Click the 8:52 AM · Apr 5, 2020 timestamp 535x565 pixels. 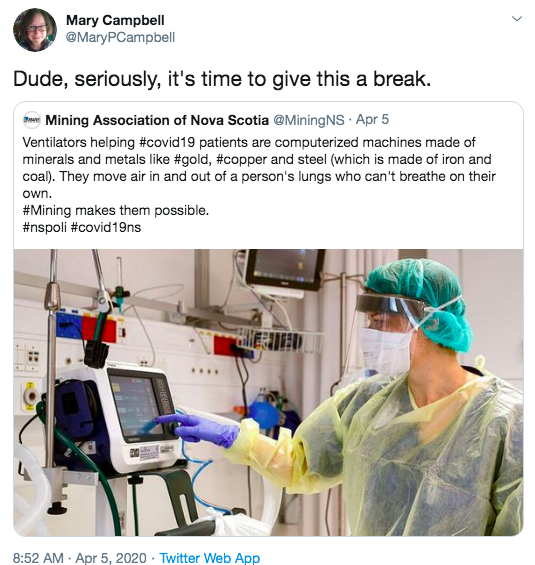(80, 558)
